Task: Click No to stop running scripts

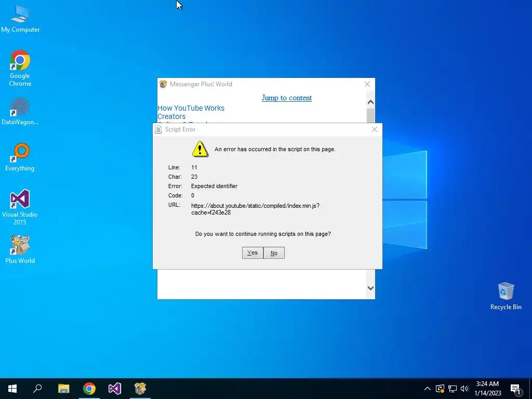Action: point(274,253)
